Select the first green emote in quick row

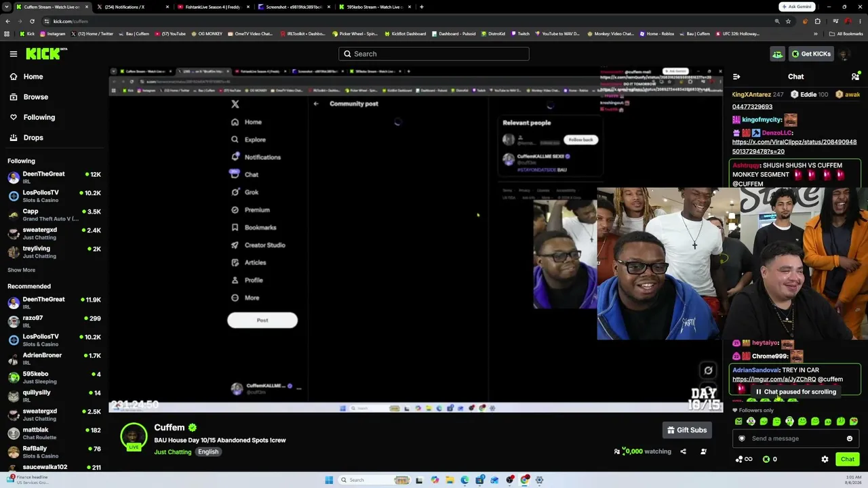click(738, 422)
